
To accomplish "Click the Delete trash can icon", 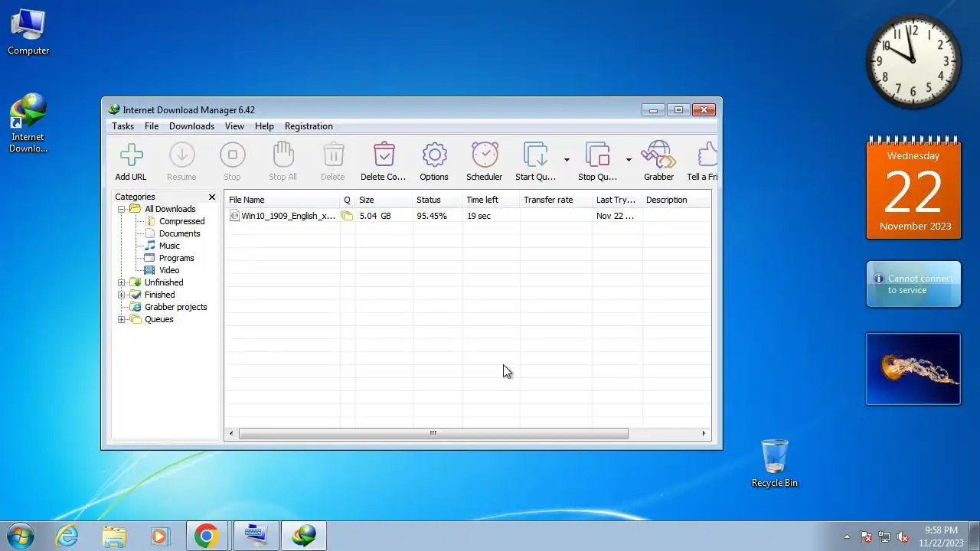I will pyautogui.click(x=333, y=155).
